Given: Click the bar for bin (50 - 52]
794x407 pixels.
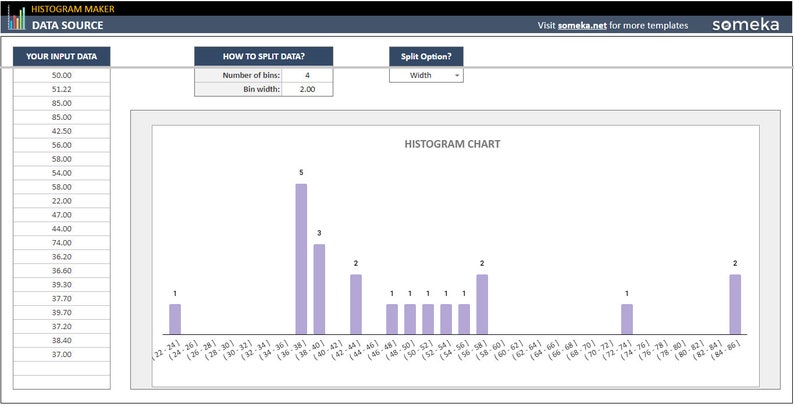Looking at the screenshot, I should [428, 319].
